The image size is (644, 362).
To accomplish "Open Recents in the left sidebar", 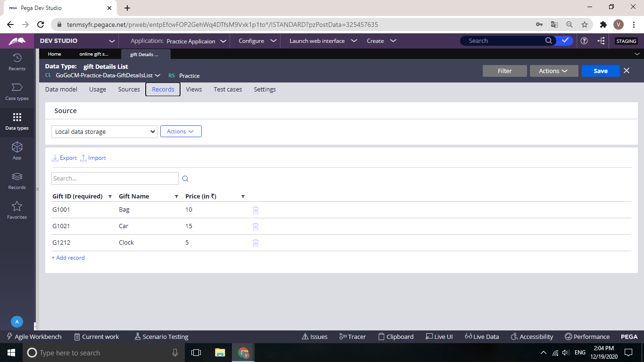I will click(17, 62).
